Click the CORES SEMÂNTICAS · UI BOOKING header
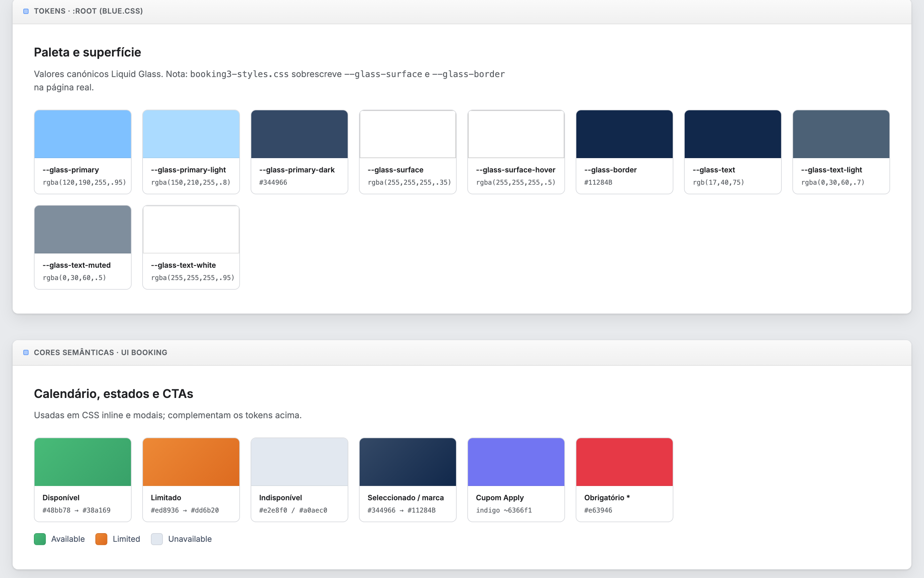Screen dimensions: 924x578 (101, 352)
